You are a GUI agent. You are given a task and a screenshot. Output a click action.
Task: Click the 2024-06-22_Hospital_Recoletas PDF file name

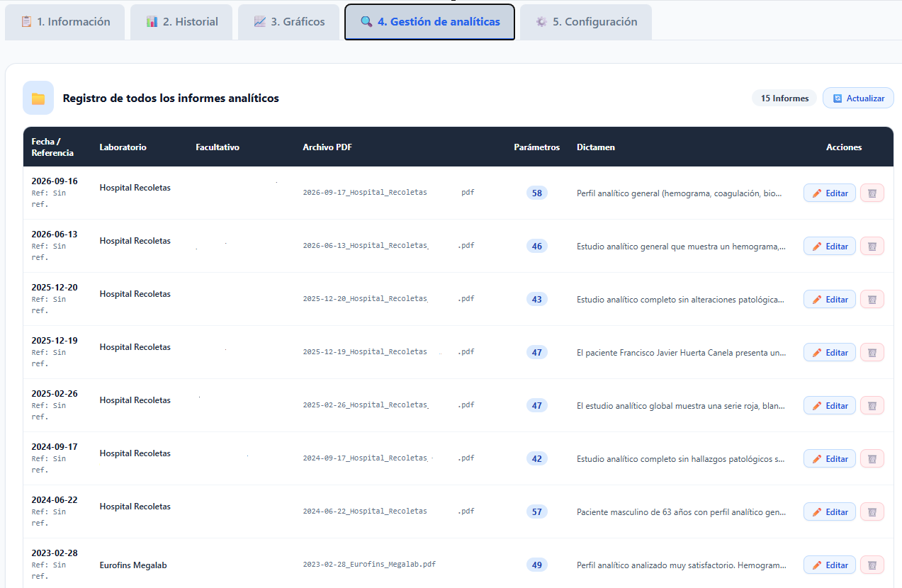[388, 511]
